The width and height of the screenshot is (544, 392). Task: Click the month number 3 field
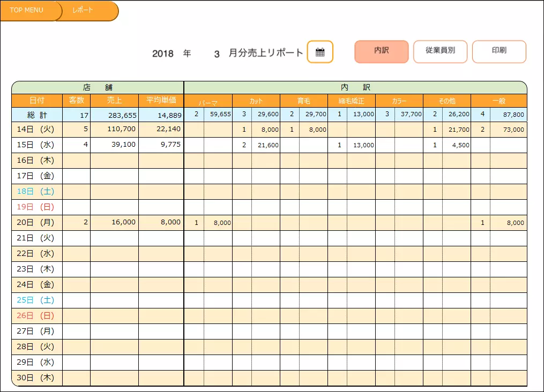(217, 54)
